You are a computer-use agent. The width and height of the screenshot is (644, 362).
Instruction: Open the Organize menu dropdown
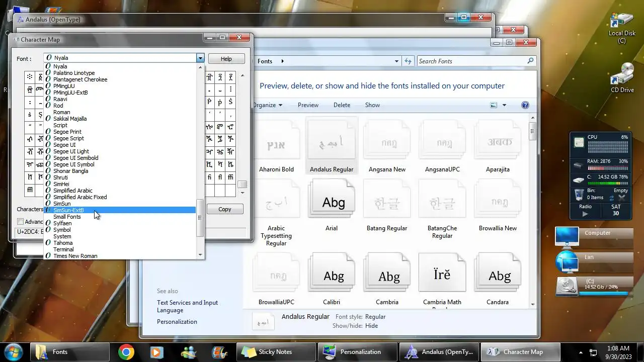click(x=268, y=105)
